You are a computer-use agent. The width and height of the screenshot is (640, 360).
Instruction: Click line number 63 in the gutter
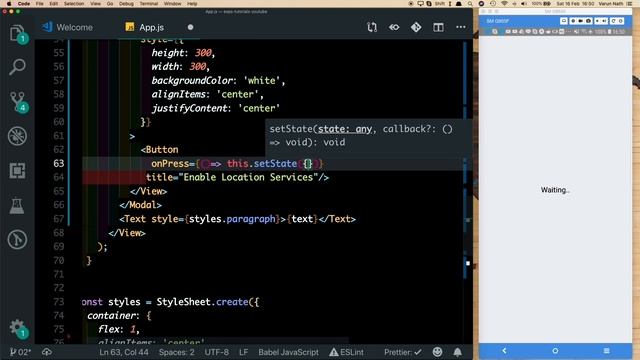point(59,163)
